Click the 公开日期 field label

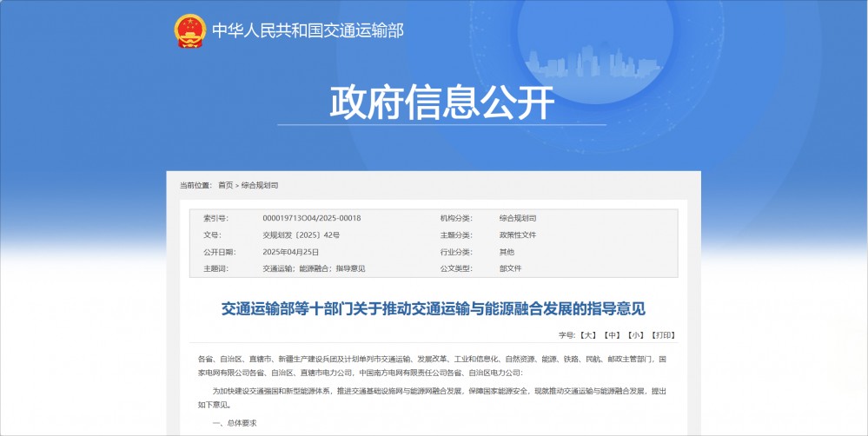click(x=219, y=252)
